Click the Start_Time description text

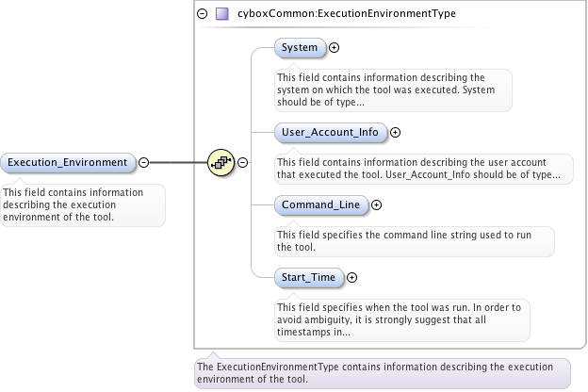(x=402, y=318)
